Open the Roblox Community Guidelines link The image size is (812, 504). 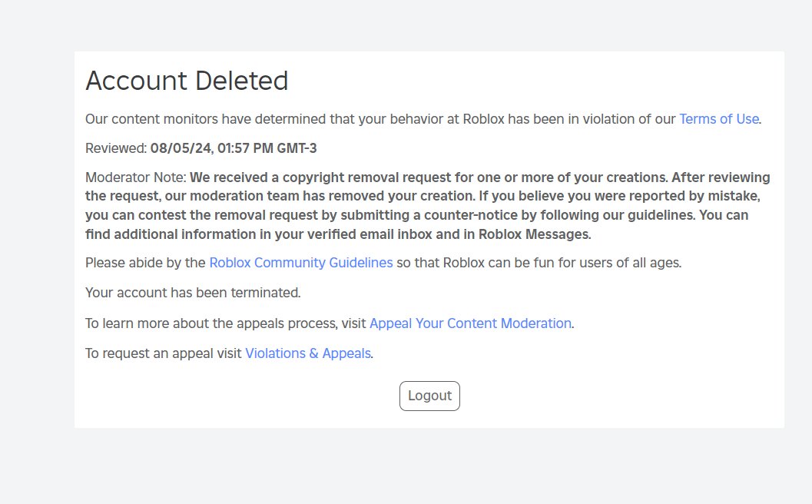tap(300, 263)
